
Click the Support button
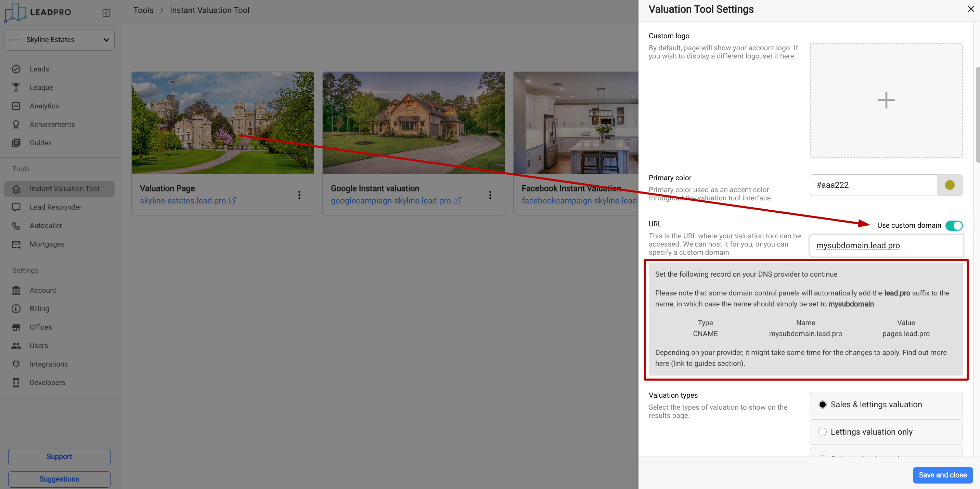[59, 456]
